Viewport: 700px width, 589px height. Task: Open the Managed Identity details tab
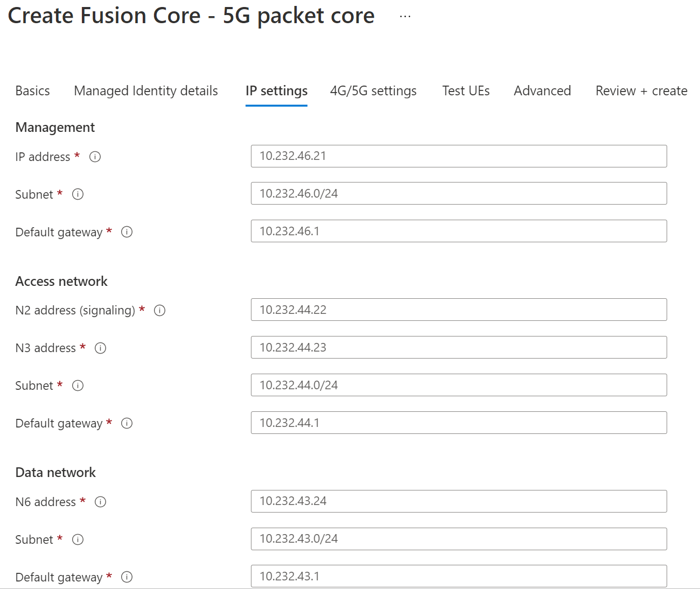[145, 90]
